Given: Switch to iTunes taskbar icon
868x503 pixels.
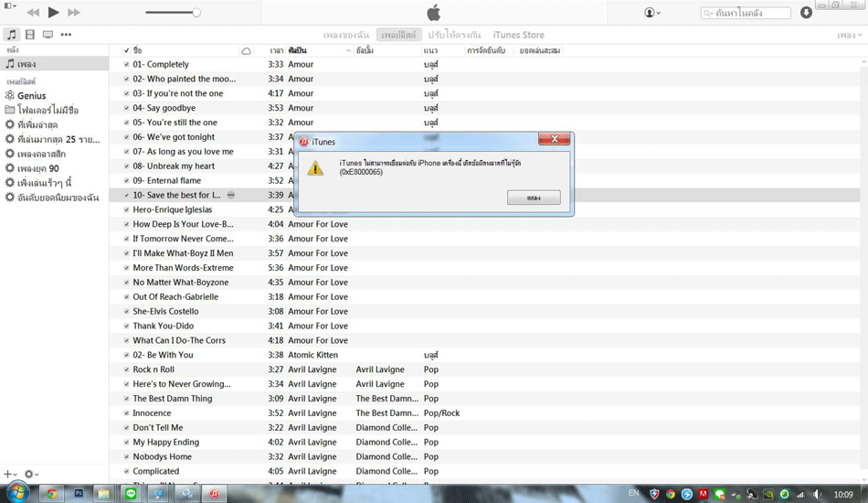Looking at the screenshot, I should (214, 494).
